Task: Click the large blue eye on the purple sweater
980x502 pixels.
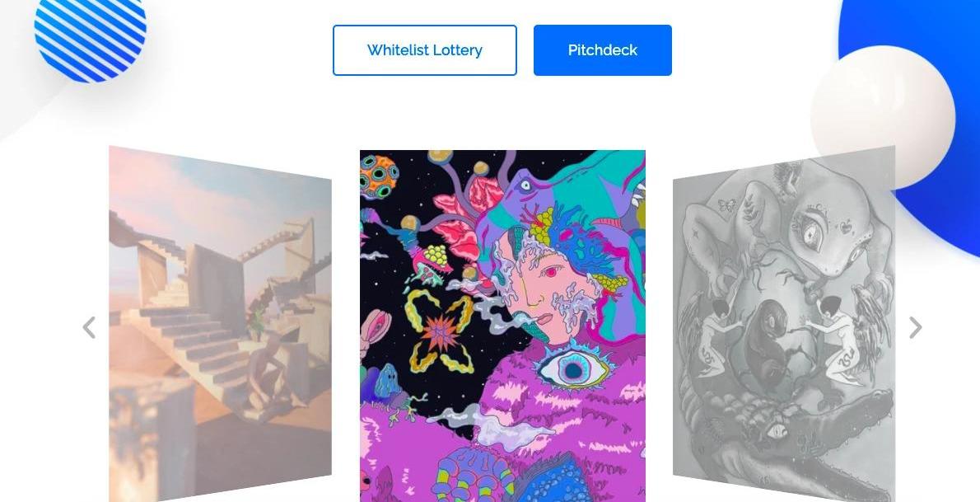Action: (x=573, y=369)
